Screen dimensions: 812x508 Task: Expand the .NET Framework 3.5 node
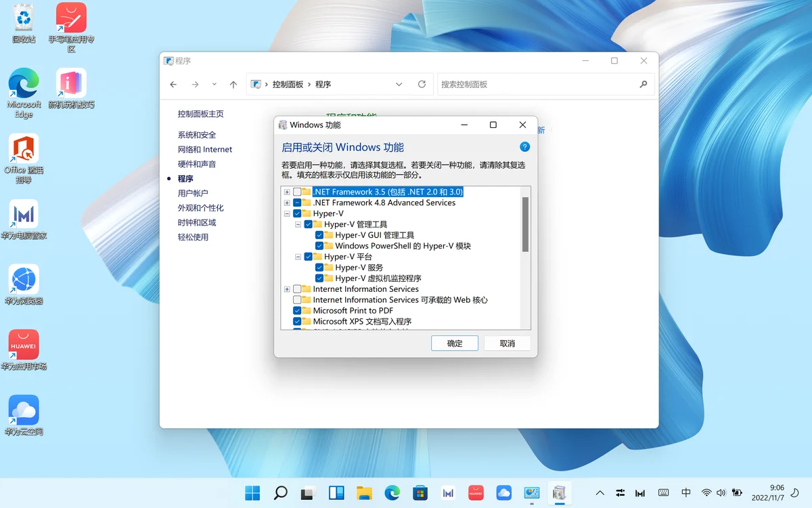point(288,192)
